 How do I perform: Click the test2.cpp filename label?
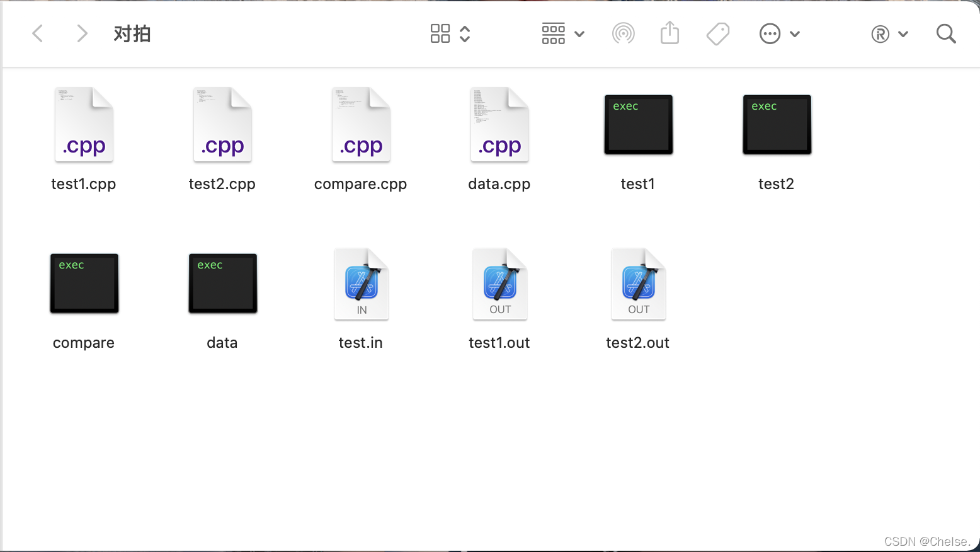tap(222, 184)
